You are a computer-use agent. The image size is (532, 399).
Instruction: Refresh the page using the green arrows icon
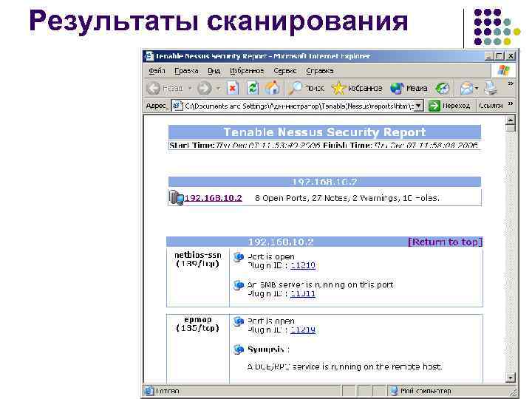(x=252, y=88)
